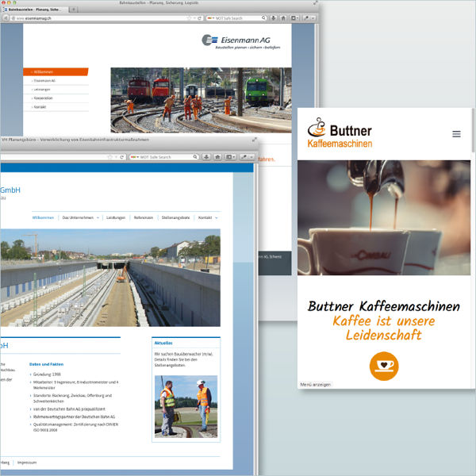Viewport: 476px width, 476px height.
Task: Select Willkommen in Eisenmann sidebar menu
Action: 56,72
